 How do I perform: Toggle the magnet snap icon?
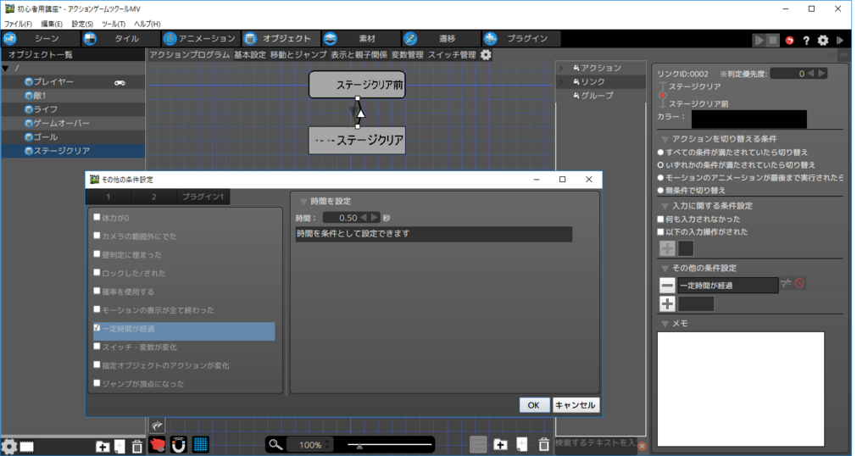click(x=178, y=444)
